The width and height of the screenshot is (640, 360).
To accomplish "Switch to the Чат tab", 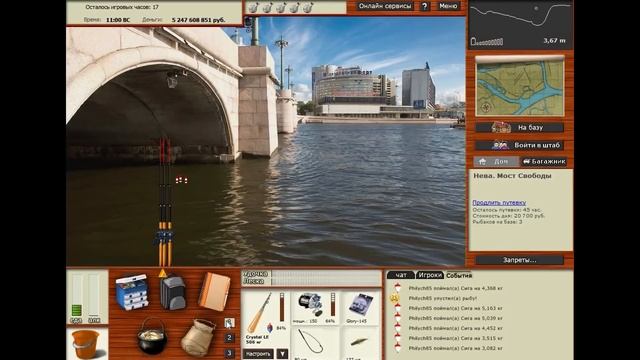I will tap(401, 275).
